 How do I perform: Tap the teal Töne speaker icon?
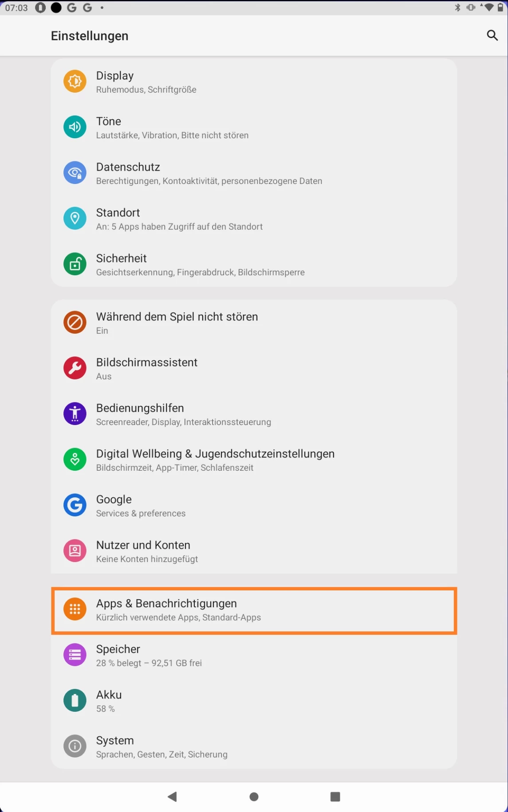pos(75,127)
